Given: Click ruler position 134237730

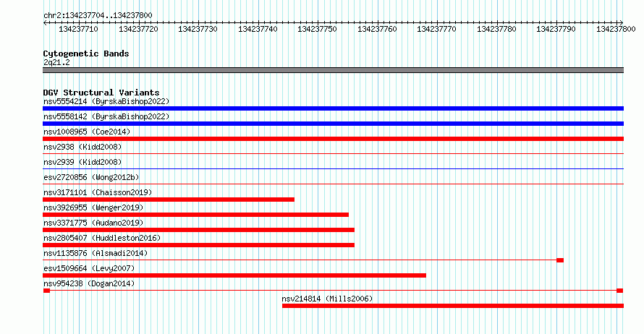Looking at the screenshot, I should (198, 29).
